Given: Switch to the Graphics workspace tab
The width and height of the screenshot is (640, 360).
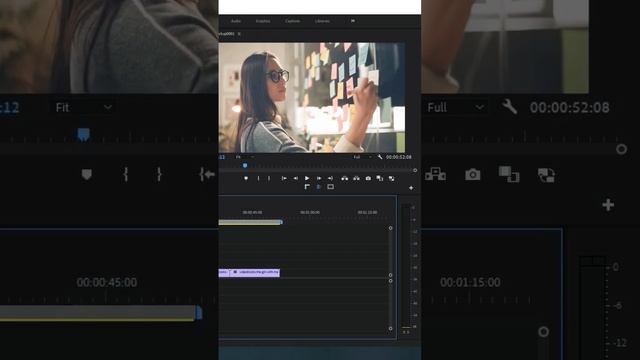Looking at the screenshot, I should coord(263,21).
